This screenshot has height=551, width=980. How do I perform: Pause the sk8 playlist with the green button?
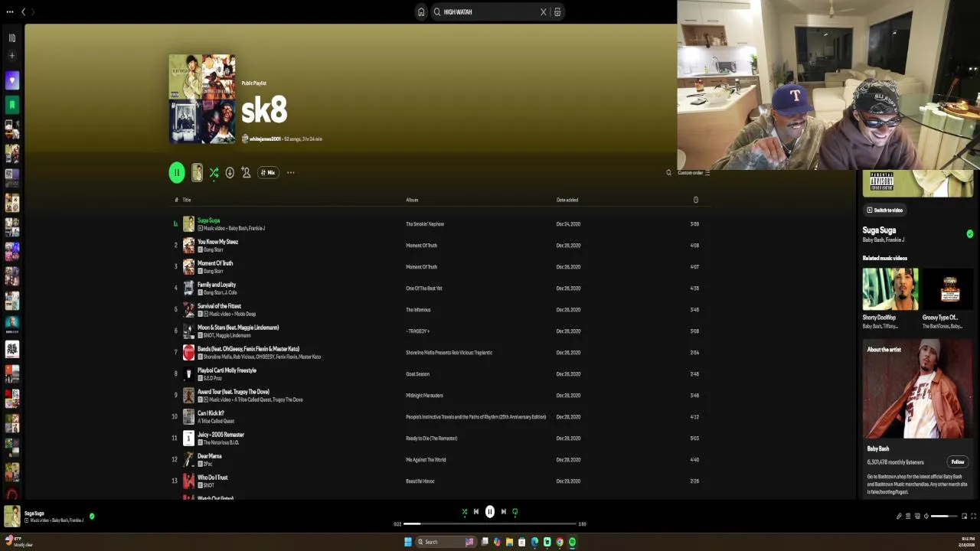point(177,172)
